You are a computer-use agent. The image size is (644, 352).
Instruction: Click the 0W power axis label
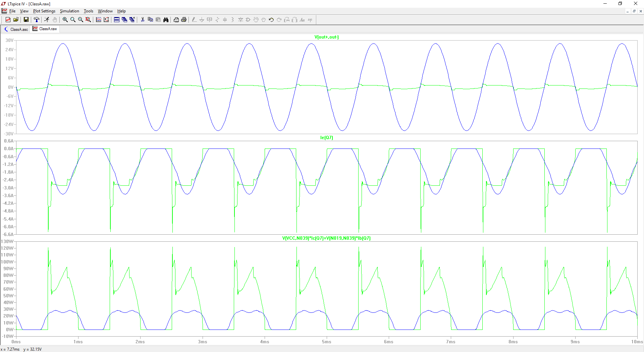[x=10, y=330]
